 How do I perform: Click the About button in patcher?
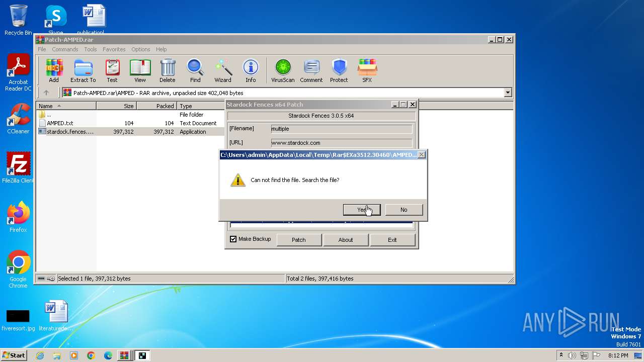click(346, 240)
